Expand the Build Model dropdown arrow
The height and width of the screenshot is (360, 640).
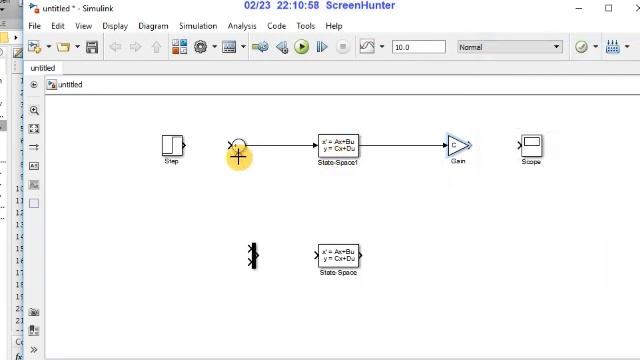click(627, 47)
